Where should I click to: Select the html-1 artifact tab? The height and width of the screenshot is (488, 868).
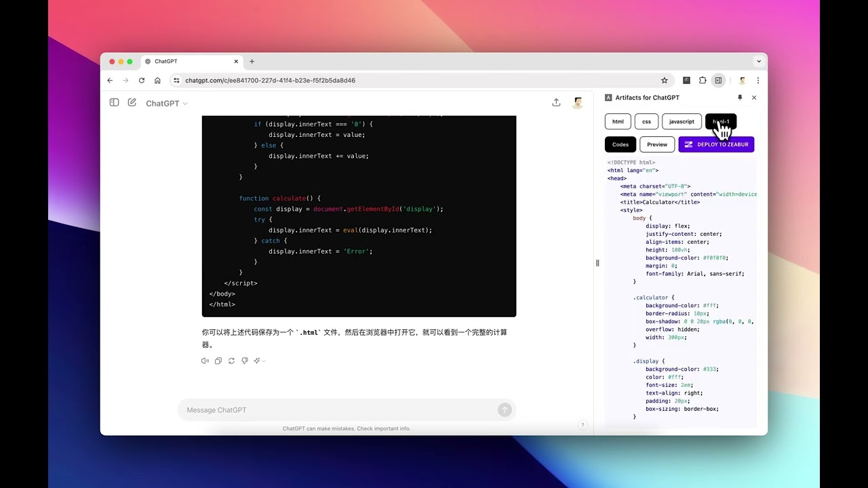(x=721, y=121)
